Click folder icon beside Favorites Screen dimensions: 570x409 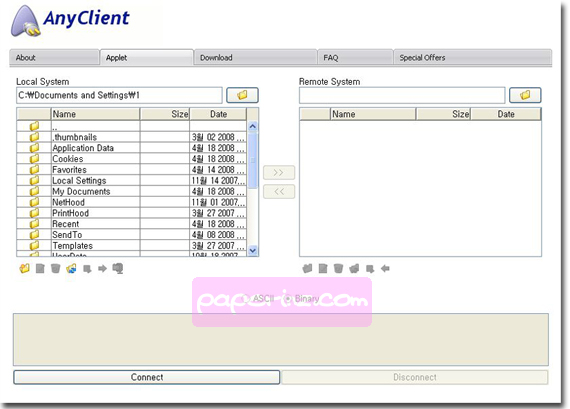34,170
